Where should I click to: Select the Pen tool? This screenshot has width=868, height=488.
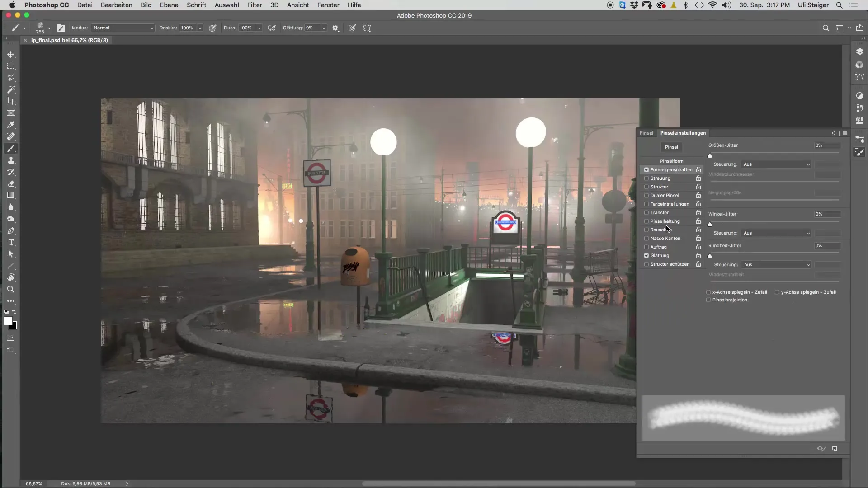11,230
